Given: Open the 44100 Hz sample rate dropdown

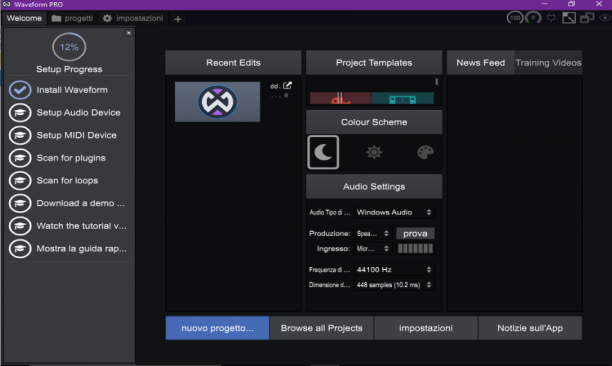Looking at the screenshot, I should pyautogui.click(x=394, y=270).
